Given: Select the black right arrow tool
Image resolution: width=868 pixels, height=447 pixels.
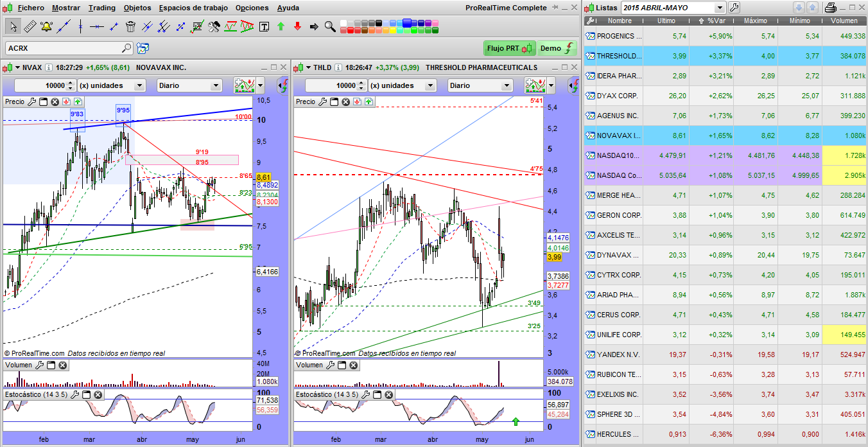Looking at the screenshot, I should [314, 27].
